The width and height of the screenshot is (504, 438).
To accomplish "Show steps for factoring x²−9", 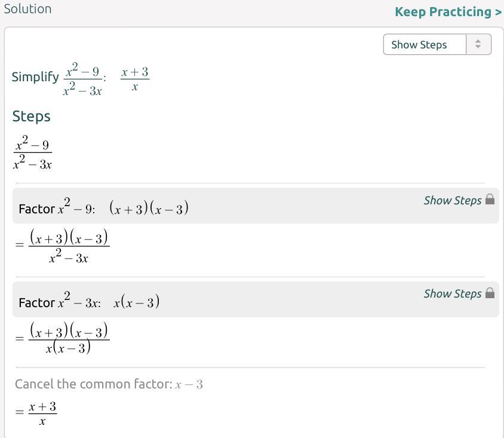I will tap(452, 201).
